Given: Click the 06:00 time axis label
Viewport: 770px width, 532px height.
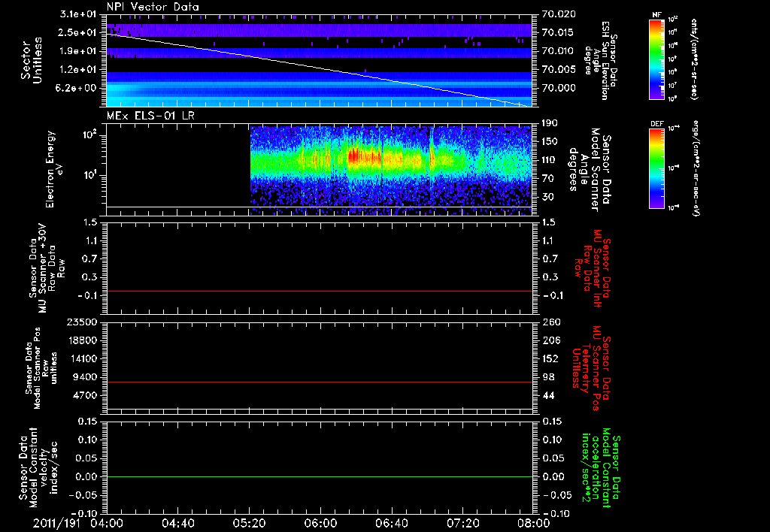Looking at the screenshot, I should pos(320,522).
